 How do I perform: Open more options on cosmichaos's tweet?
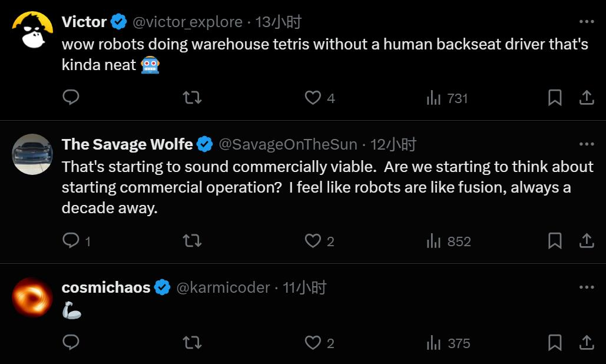pyautogui.click(x=587, y=287)
